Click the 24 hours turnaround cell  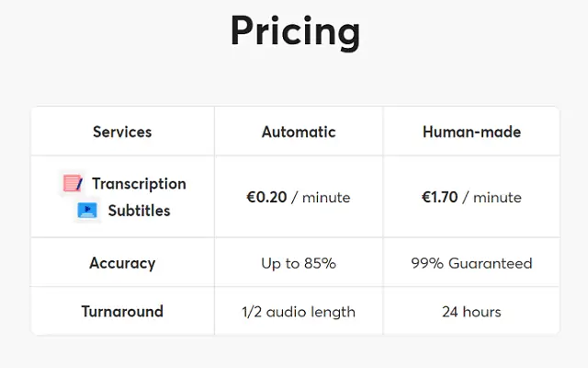[471, 312]
